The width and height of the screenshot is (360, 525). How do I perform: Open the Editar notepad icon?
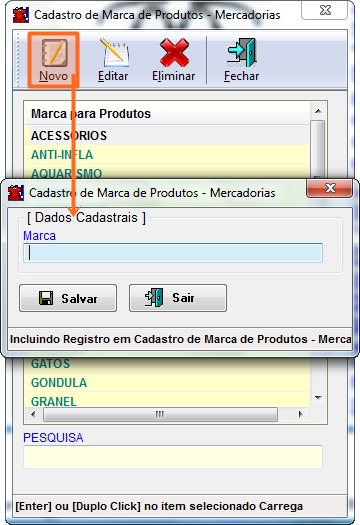pos(115,53)
